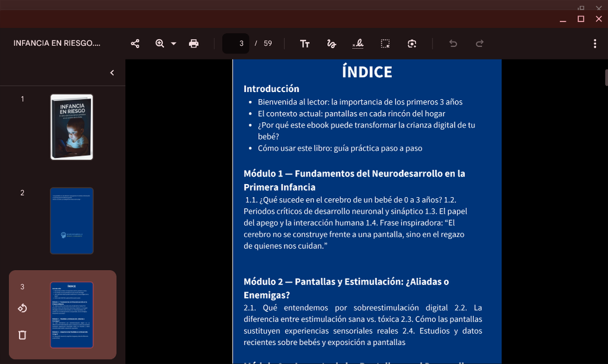608x364 pixels.
Task: Select the freehand draw tool
Action: pos(331,43)
